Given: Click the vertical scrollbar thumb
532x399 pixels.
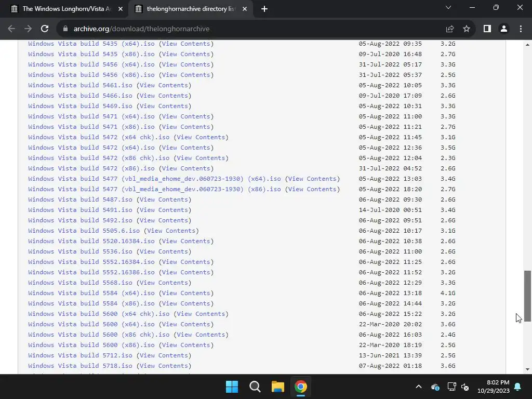Looking at the screenshot, I should (527, 296).
